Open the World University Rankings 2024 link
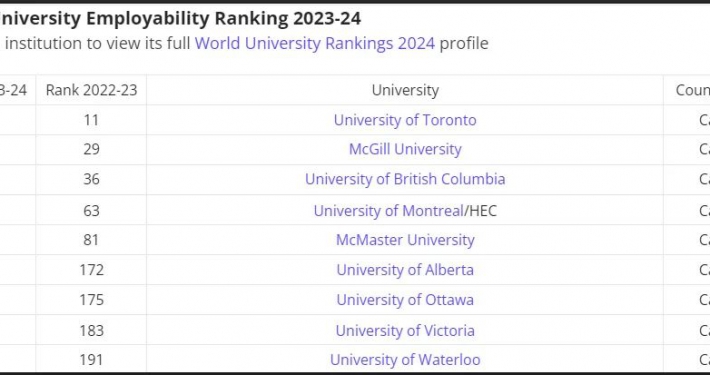Viewport: 710px width, 375px height. pyautogui.click(x=315, y=43)
